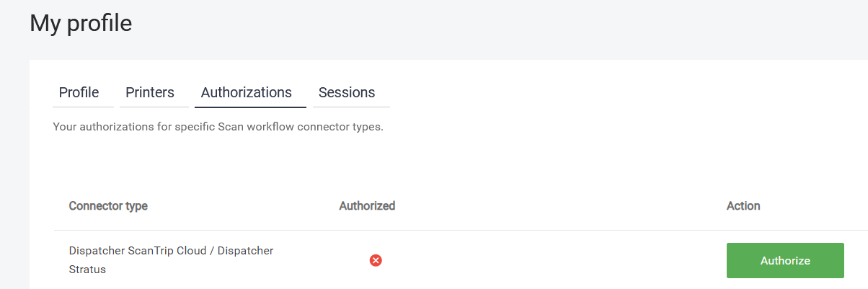Show your printers in My profile

[150, 92]
